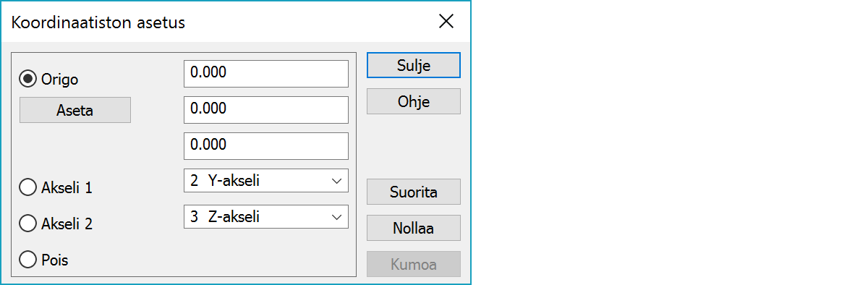Reset values with the Nollaa button
868x285 pixels.
point(414,229)
